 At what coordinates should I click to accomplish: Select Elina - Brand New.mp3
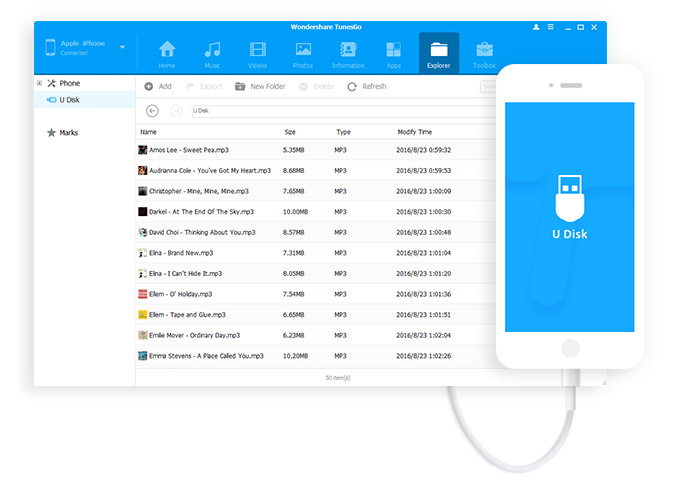[316, 253]
